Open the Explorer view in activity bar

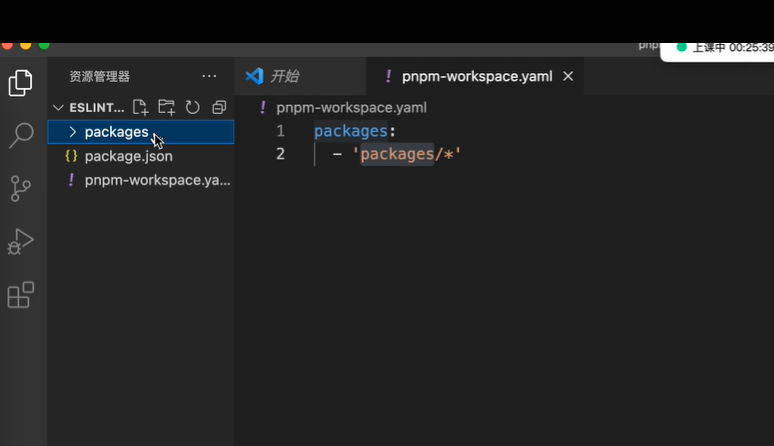21,84
